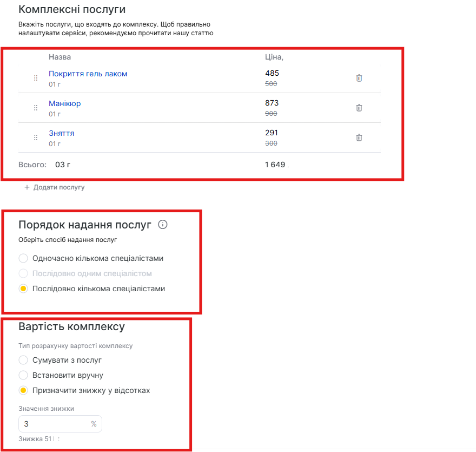The image size is (476, 452).
Task: Delete the Манікюр service row
Action: click(x=359, y=108)
